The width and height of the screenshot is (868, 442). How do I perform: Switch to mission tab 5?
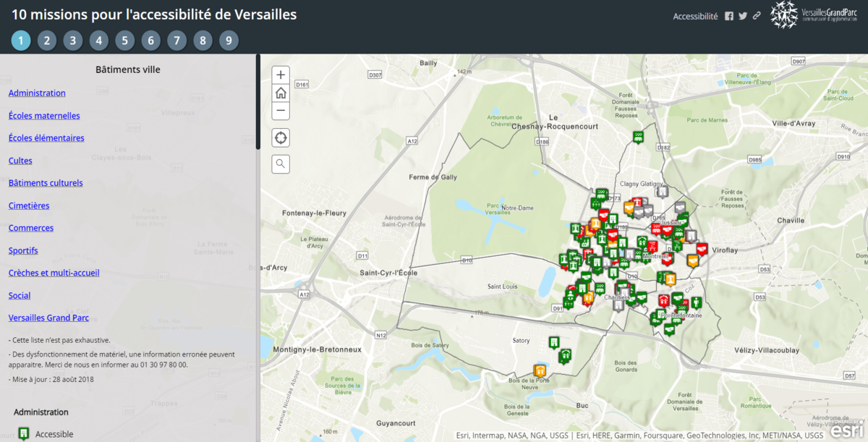tap(125, 41)
